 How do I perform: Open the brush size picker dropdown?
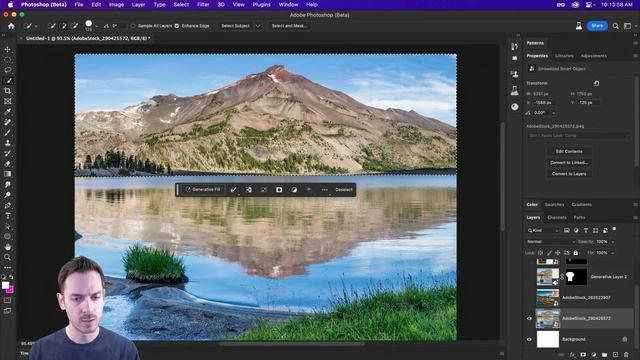[96, 26]
